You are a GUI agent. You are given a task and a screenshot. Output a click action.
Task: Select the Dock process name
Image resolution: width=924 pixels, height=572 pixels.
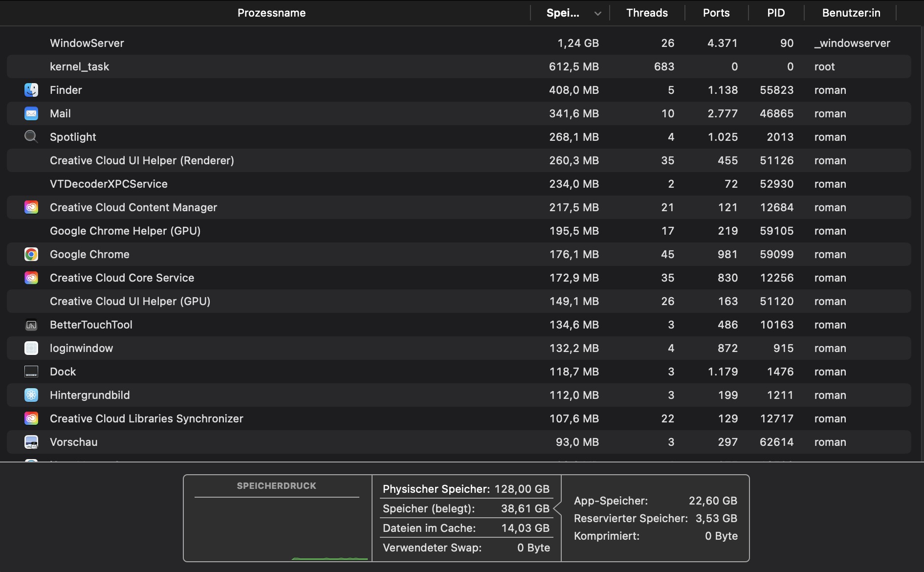tap(63, 372)
